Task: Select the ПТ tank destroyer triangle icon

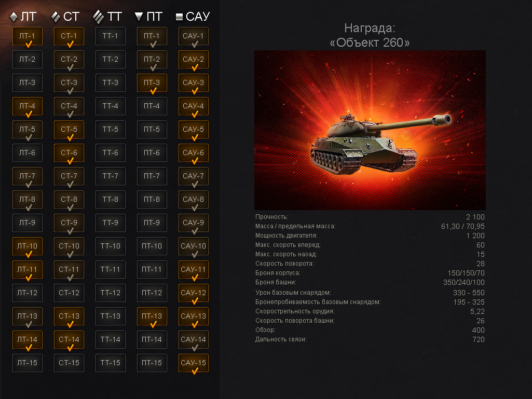Action: 139,17
